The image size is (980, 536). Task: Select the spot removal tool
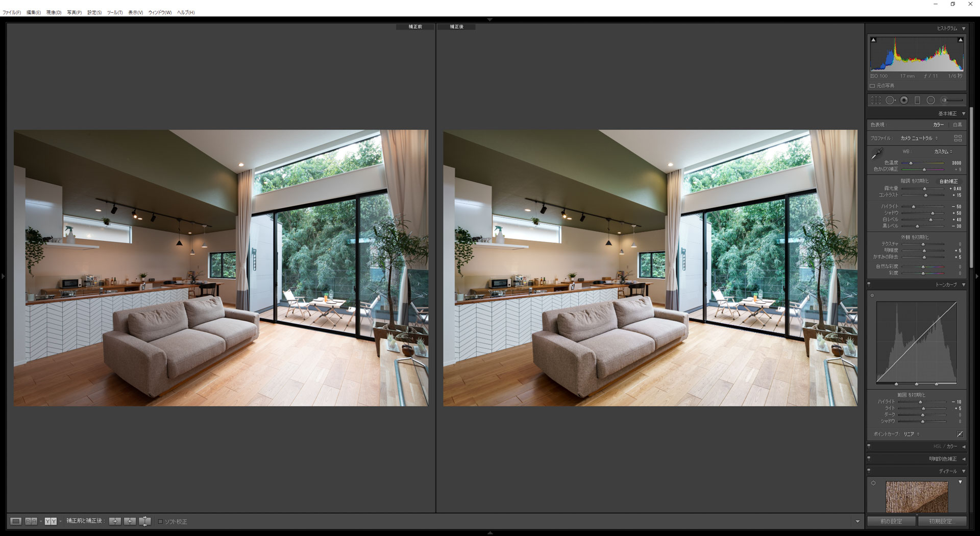click(x=890, y=101)
